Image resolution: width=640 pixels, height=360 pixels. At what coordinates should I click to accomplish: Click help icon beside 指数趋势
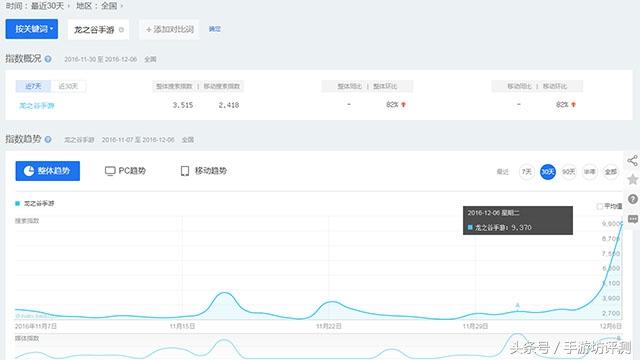tap(48, 140)
